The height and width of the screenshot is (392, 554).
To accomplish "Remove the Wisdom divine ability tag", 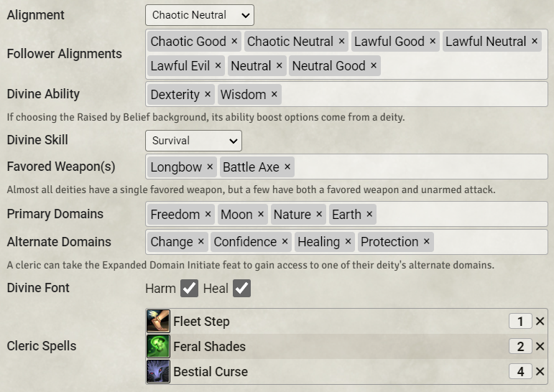I will (x=274, y=95).
